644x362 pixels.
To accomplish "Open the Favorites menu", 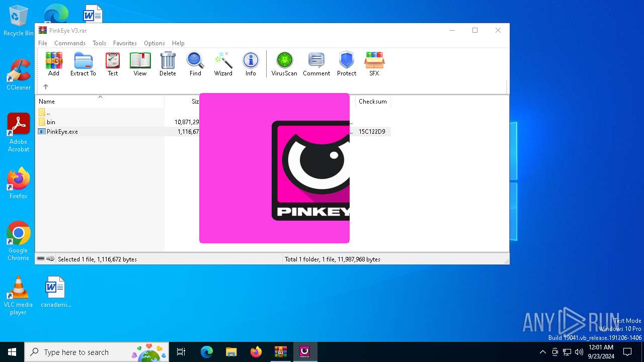I will 125,43.
